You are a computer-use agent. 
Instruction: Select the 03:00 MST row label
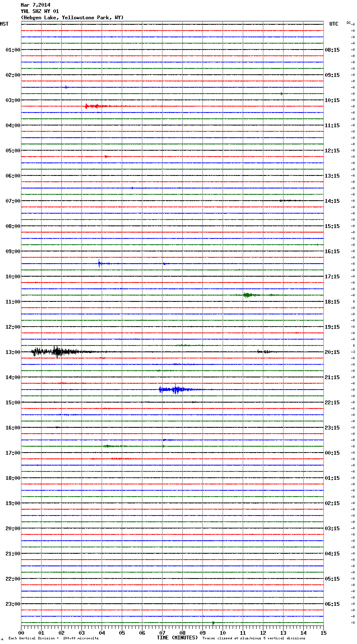pyautogui.click(x=13, y=100)
